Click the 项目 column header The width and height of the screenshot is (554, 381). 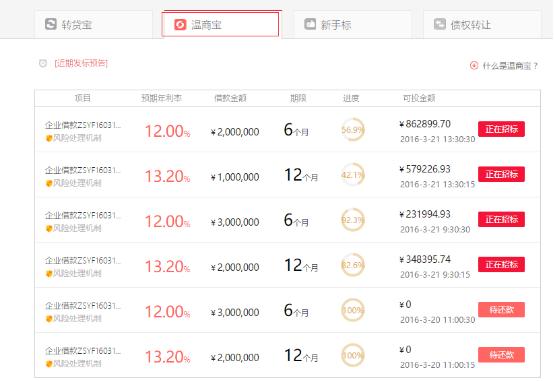coord(83,98)
